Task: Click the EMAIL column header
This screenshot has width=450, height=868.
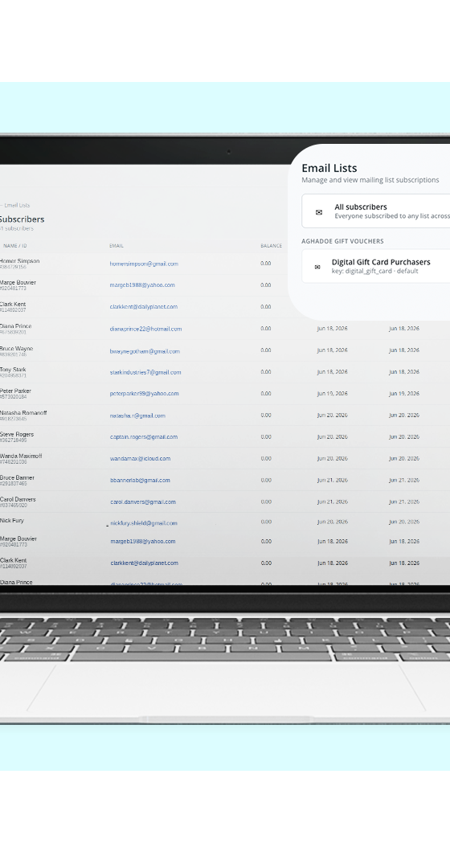Action: 117,246
